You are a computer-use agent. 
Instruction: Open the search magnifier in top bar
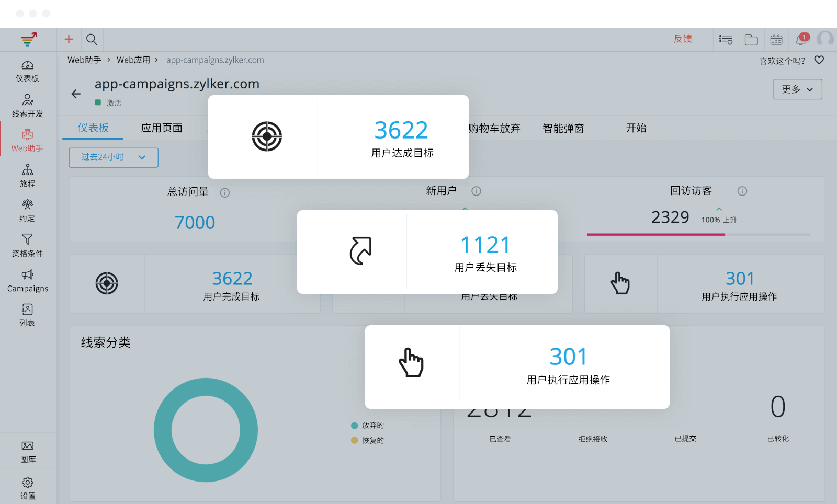(x=92, y=39)
